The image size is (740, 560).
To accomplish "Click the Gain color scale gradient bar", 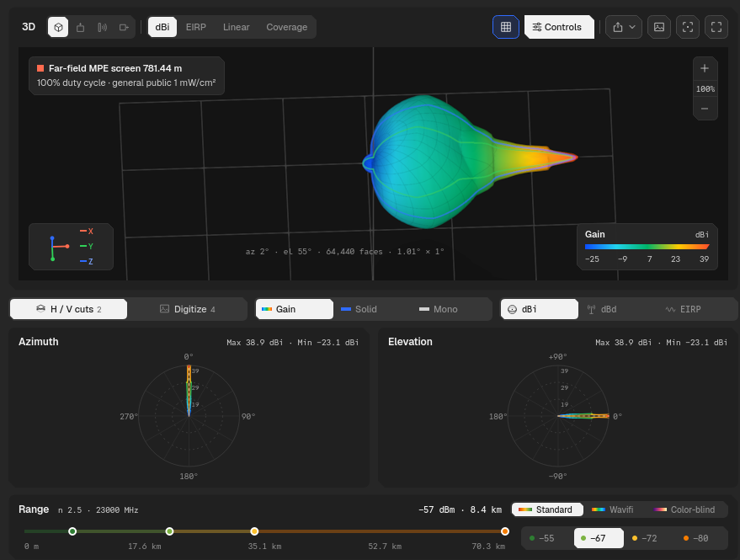I will 647,247.
